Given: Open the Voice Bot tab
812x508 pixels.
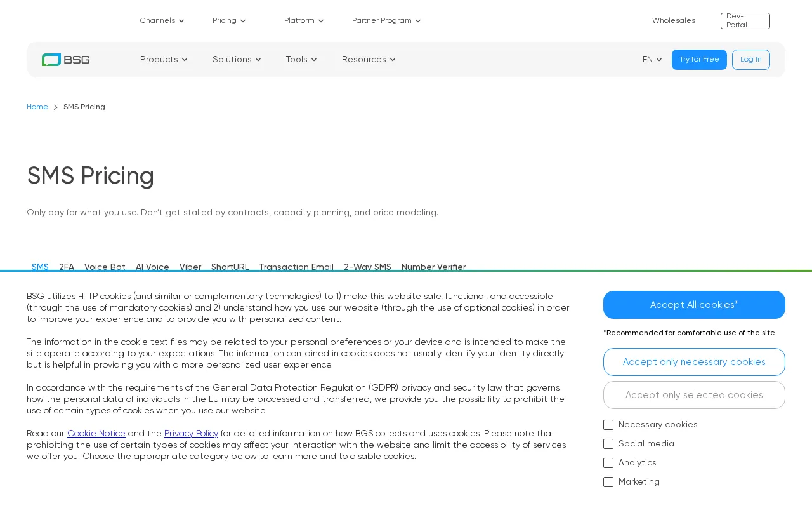Looking at the screenshot, I should pyautogui.click(x=105, y=267).
